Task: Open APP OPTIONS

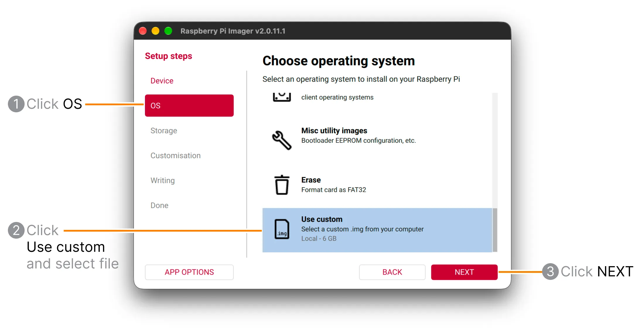Action: 189,272
